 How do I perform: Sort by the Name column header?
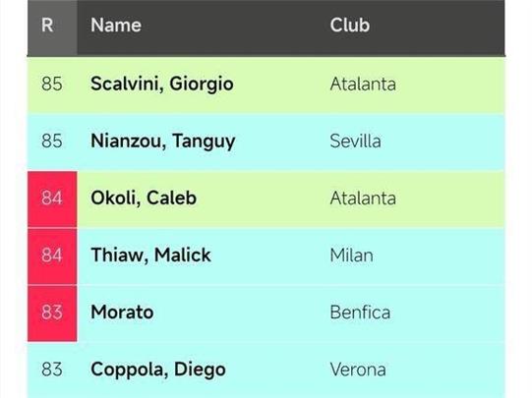point(116,26)
